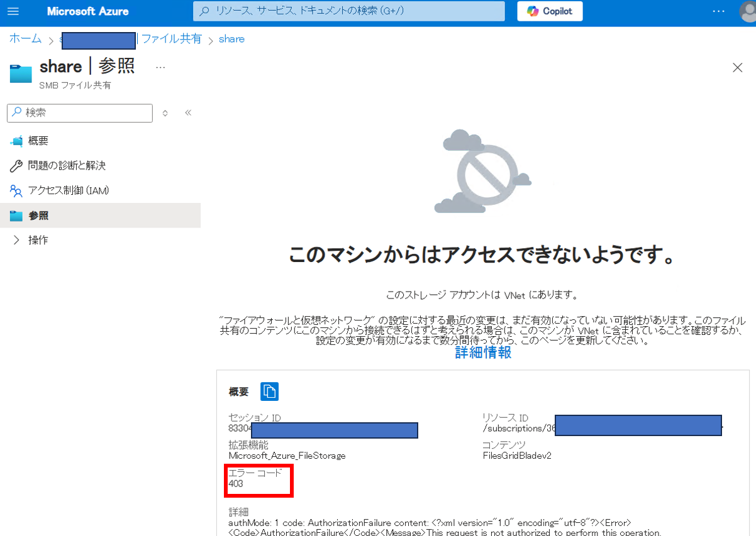
Task: Click the Copilot icon in the top bar
Action: tap(549, 11)
